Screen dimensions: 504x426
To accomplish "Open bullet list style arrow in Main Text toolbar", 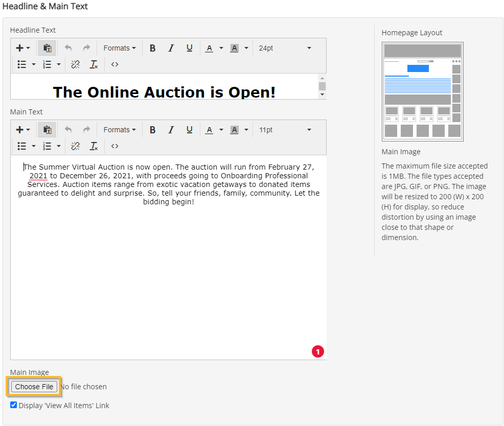I will (x=33, y=146).
